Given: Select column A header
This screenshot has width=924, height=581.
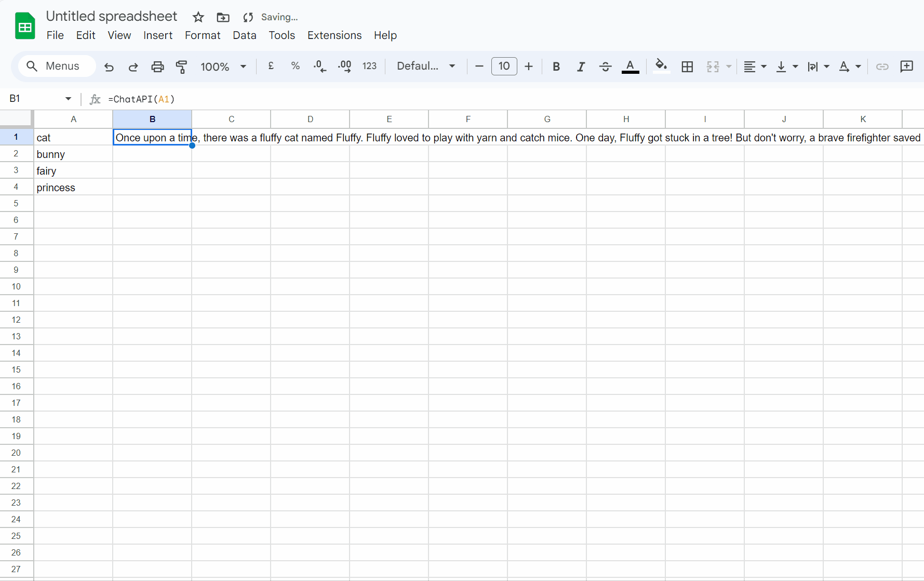Looking at the screenshot, I should tap(73, 119).
